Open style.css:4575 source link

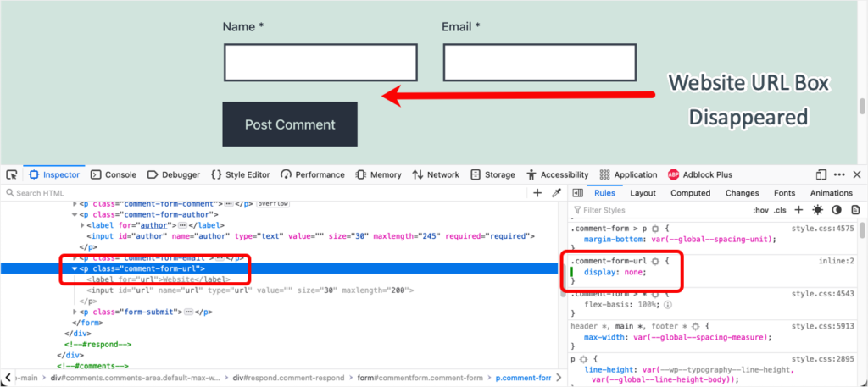point(822,229)
